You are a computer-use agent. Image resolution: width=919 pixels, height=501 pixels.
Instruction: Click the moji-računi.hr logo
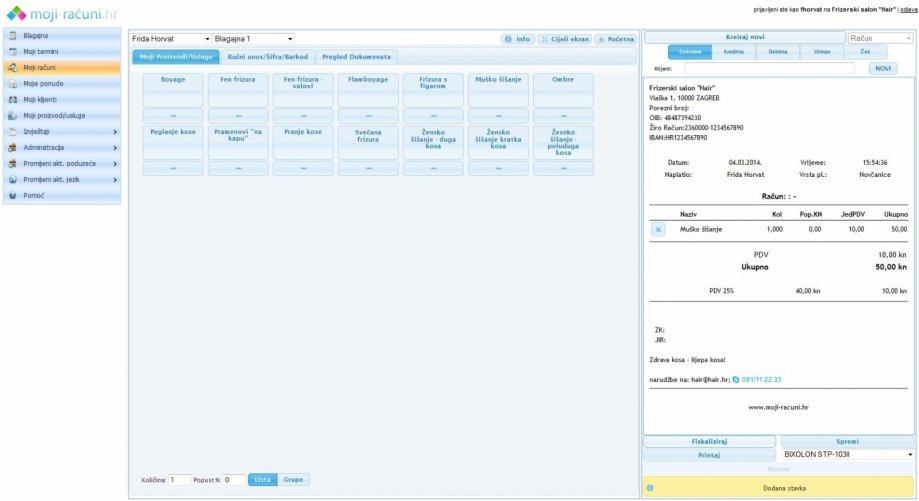(62, 13)
